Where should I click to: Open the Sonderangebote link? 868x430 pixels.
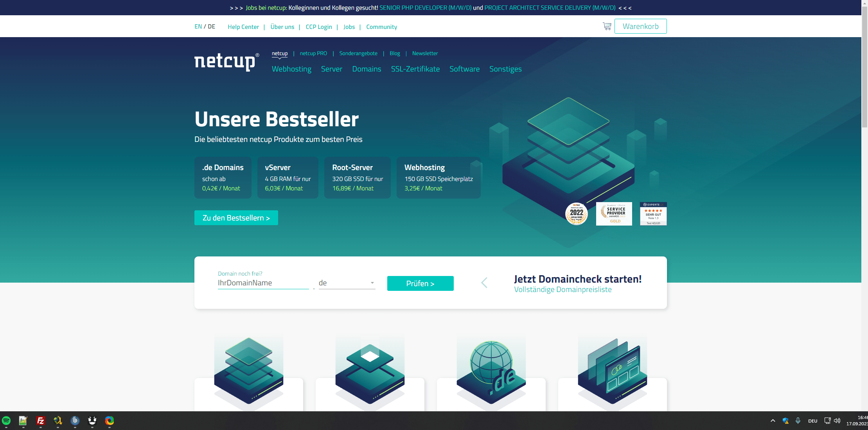(358, 54)
